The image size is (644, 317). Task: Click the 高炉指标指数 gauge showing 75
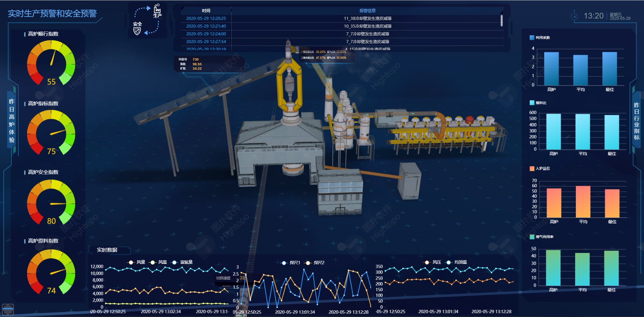click(x=51, y=132)
